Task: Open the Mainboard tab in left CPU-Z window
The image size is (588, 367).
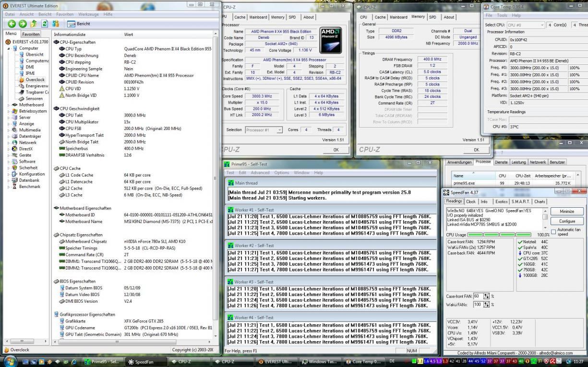Action: click(x=258, y=17)
